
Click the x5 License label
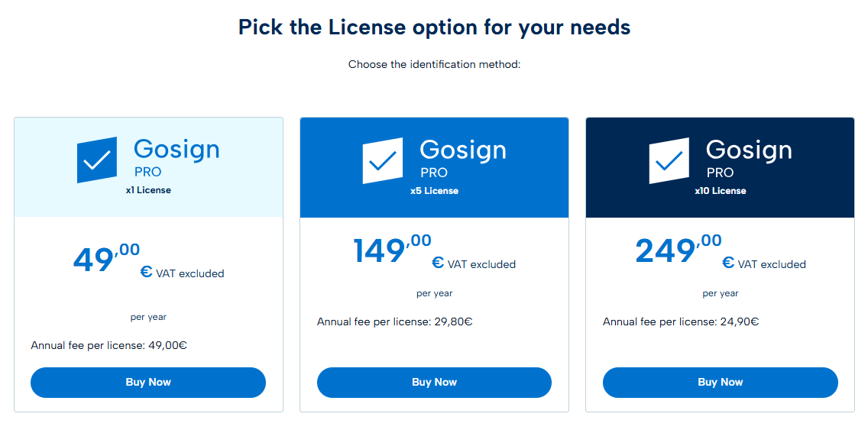click(x=434, y=191)
